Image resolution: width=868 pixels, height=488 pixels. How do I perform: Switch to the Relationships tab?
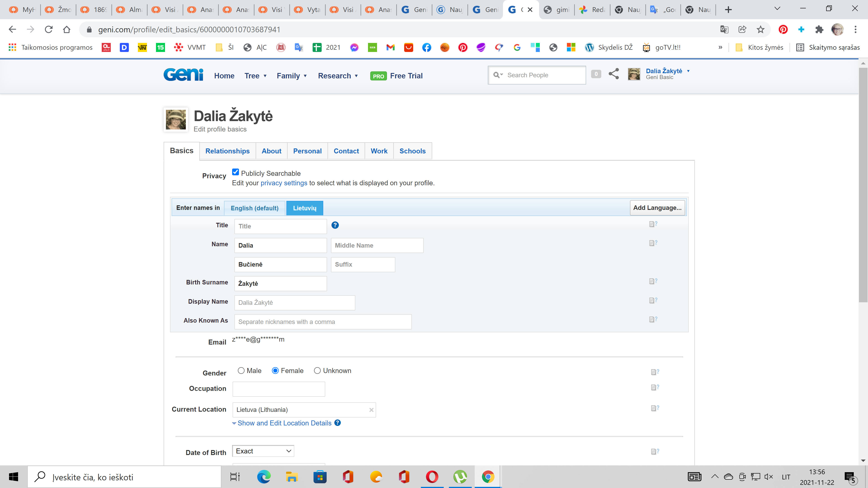point(227,151)
